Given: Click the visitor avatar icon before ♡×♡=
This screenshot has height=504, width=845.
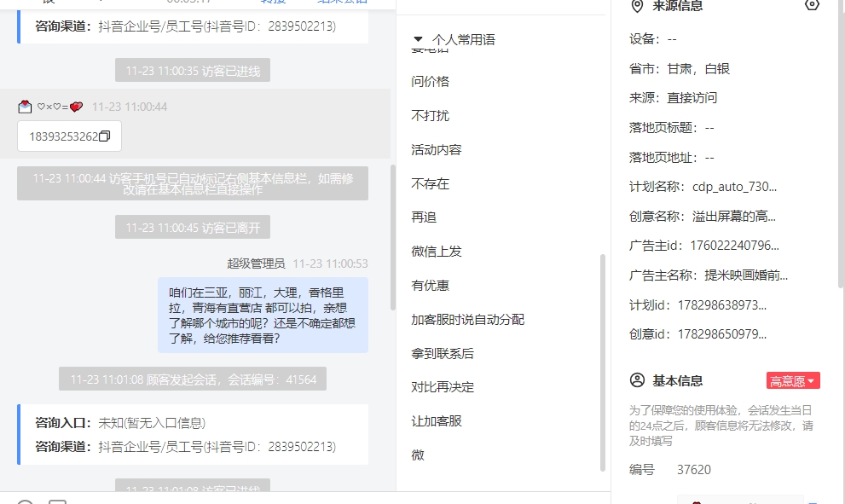Looking at the screenshot, I should pos(25,107).
